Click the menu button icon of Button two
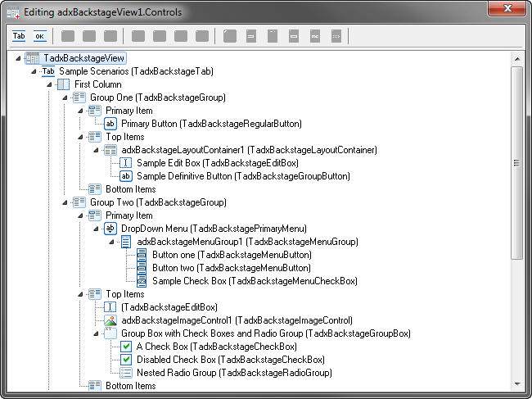532x399 pixels. point(142,268)
